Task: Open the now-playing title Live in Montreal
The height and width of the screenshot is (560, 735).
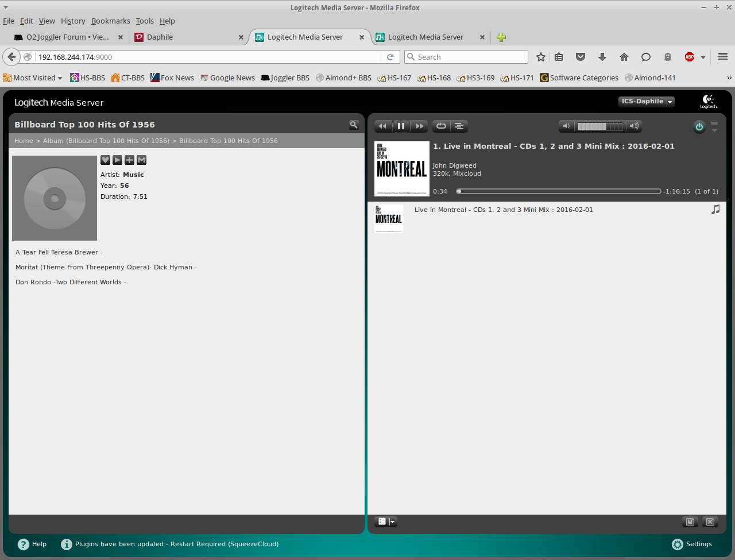Action: click(x=554, y=146)
